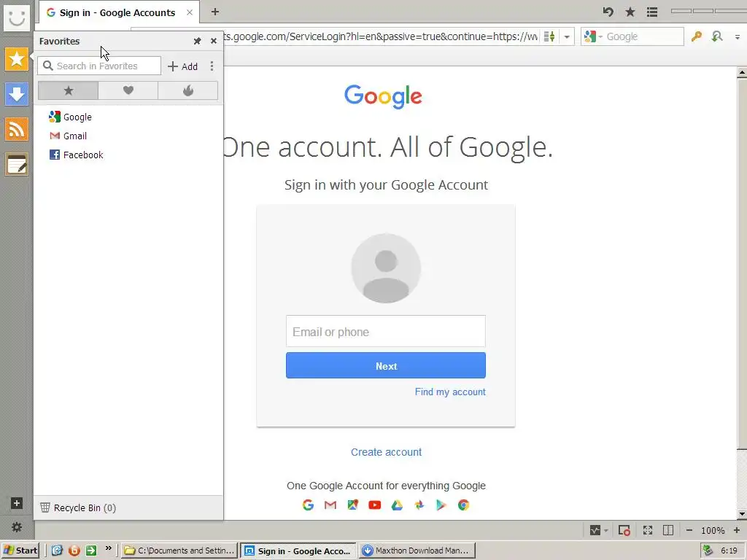This screenshot has width=747, height=560.
Task: Click the Create account link
Action: [x=386, y=452]
